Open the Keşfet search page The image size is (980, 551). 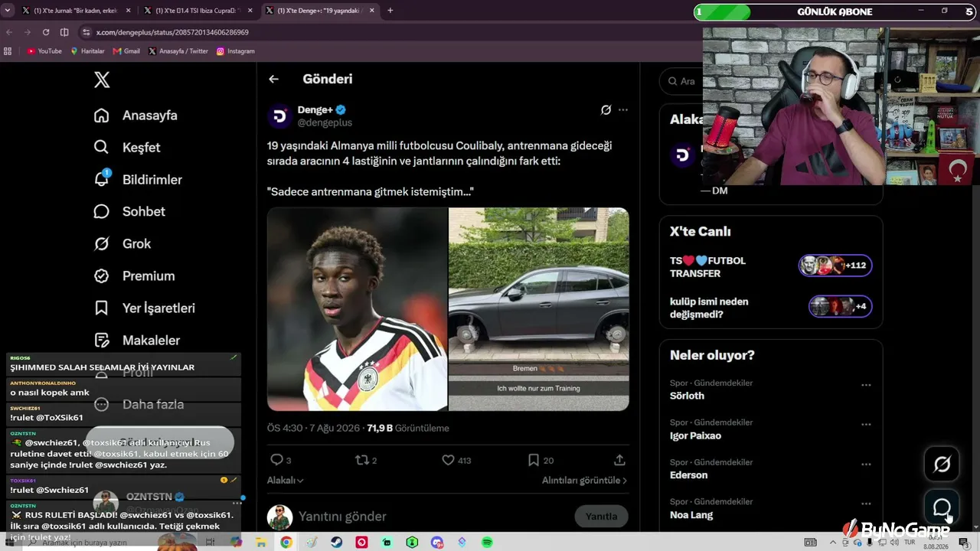tap(127, 148)
